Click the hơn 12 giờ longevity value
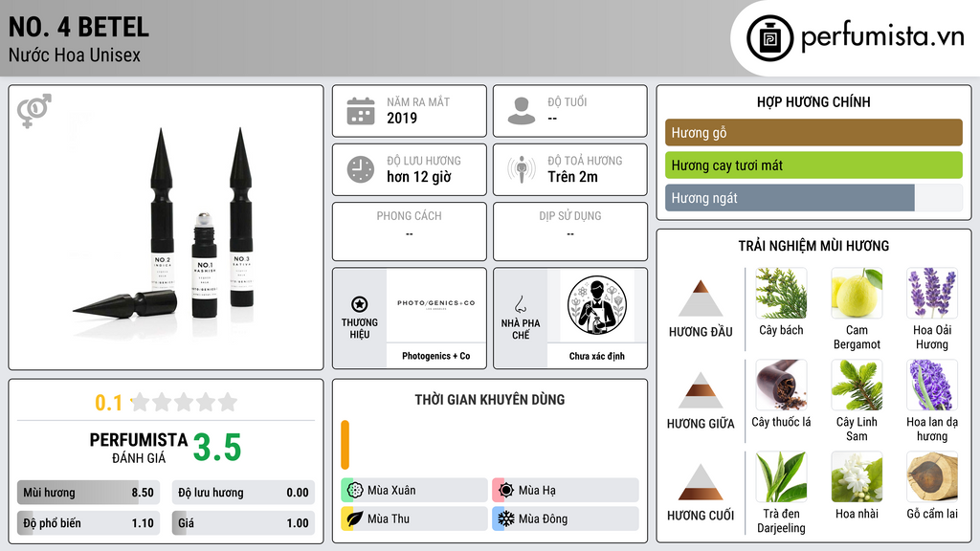This screenshot has width=980, height=551. pos(419,177)
